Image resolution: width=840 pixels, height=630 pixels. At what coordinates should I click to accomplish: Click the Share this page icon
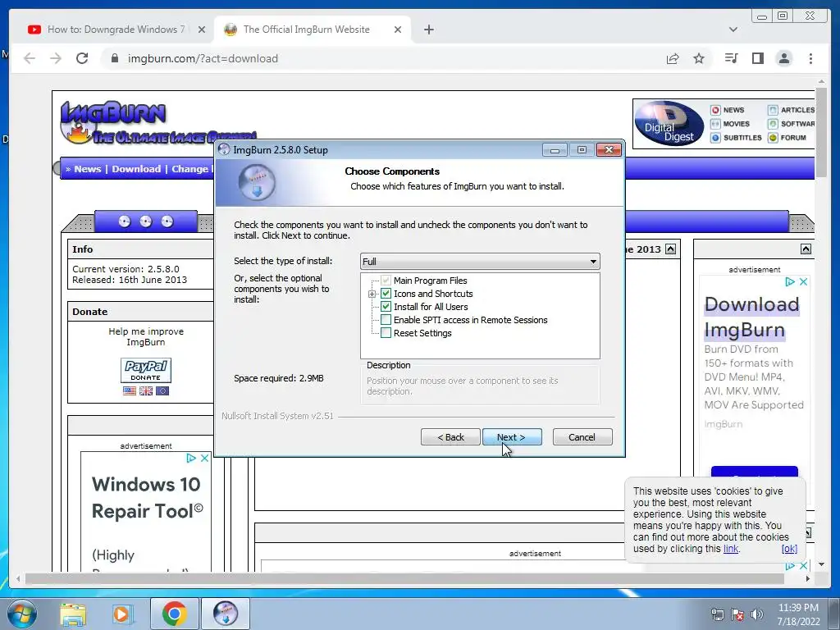tap(673, 58)
